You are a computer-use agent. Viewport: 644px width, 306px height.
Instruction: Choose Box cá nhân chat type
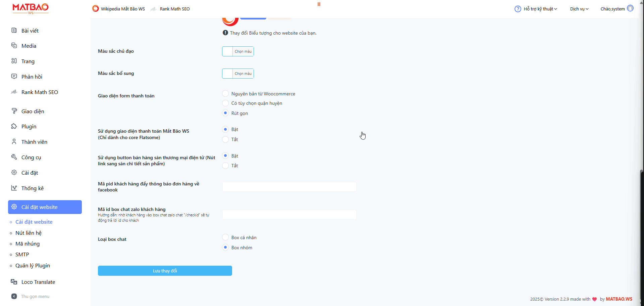click(x=225, y=237)
